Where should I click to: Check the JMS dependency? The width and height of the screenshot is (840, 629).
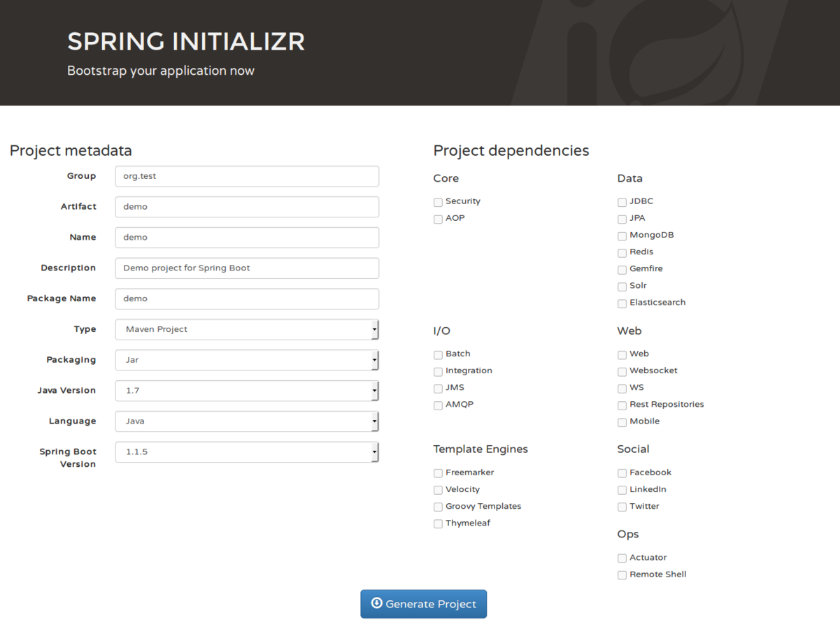click(x=438, y=388)
